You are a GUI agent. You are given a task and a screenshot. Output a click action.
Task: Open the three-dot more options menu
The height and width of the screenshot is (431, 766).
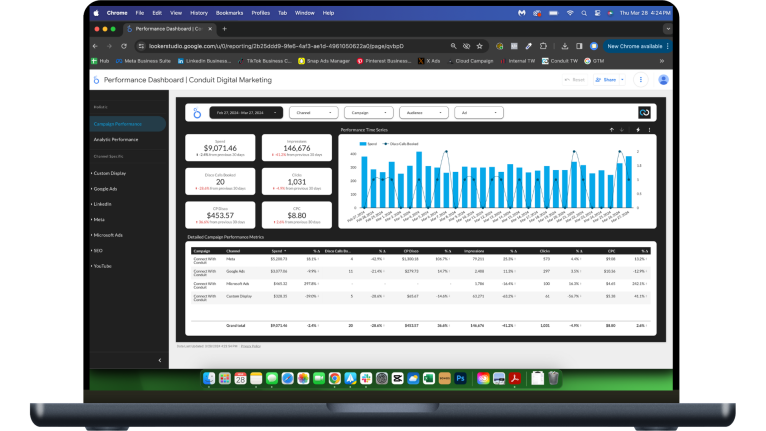point(643,79)
